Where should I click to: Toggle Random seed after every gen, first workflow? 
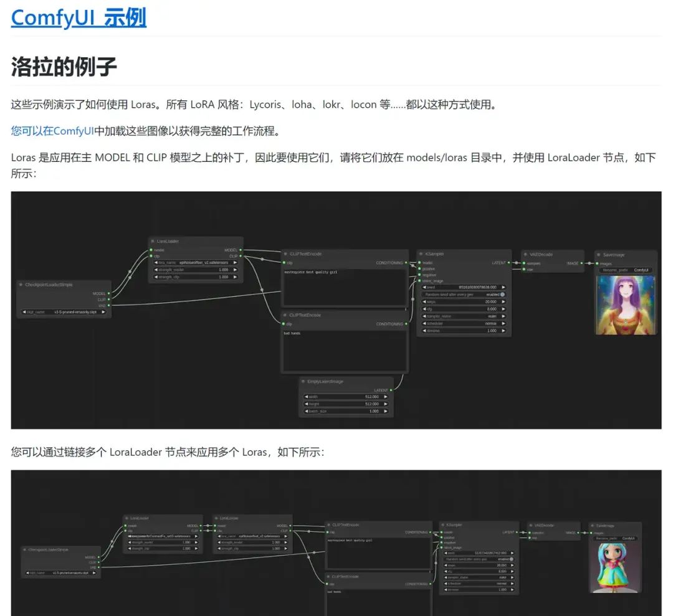coord(464,295)
